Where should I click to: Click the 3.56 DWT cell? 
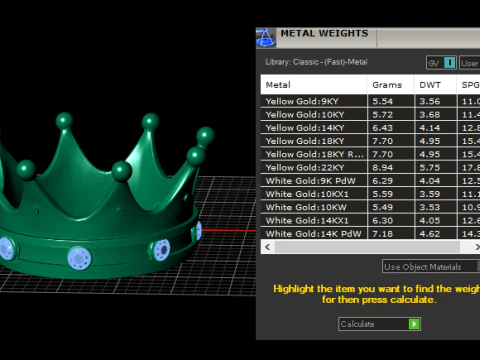(436, 101)
